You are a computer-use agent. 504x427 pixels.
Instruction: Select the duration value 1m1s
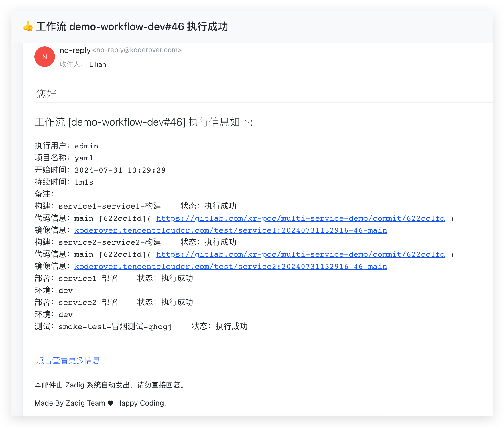coord(84,182)
